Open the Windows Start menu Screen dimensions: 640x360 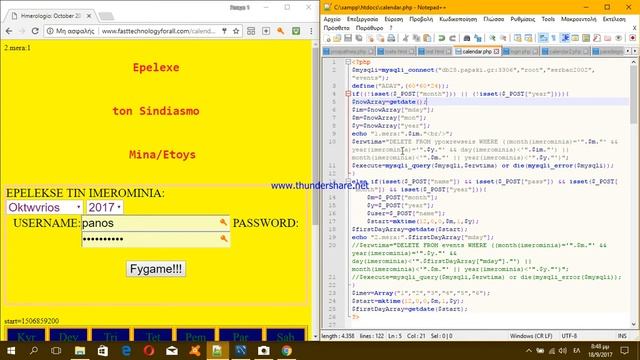click(x=11, y=351)
